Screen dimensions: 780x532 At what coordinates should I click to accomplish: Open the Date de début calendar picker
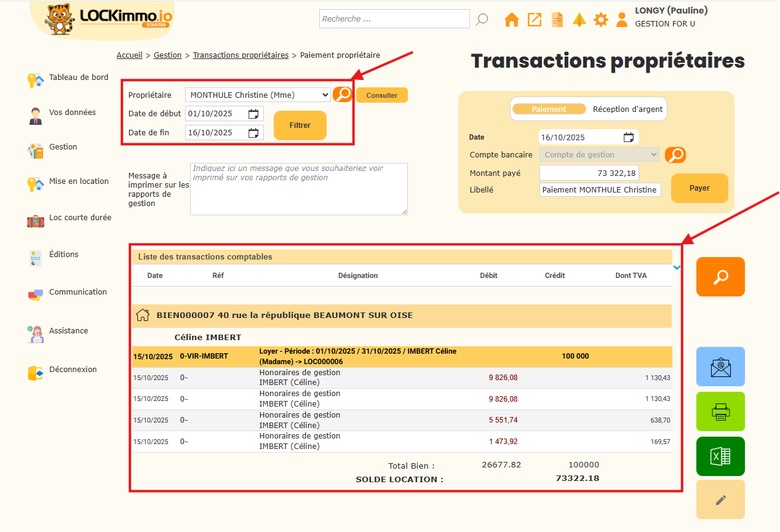coord(253,114)
